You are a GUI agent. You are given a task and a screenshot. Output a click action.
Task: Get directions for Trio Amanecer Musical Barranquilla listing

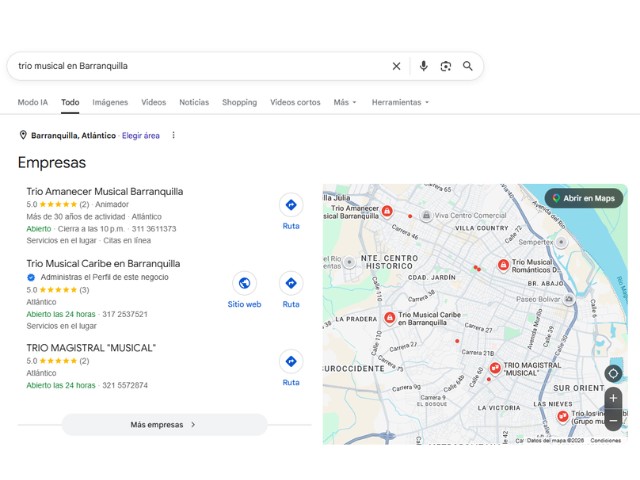pyautogui.click(x=291, y=212)
